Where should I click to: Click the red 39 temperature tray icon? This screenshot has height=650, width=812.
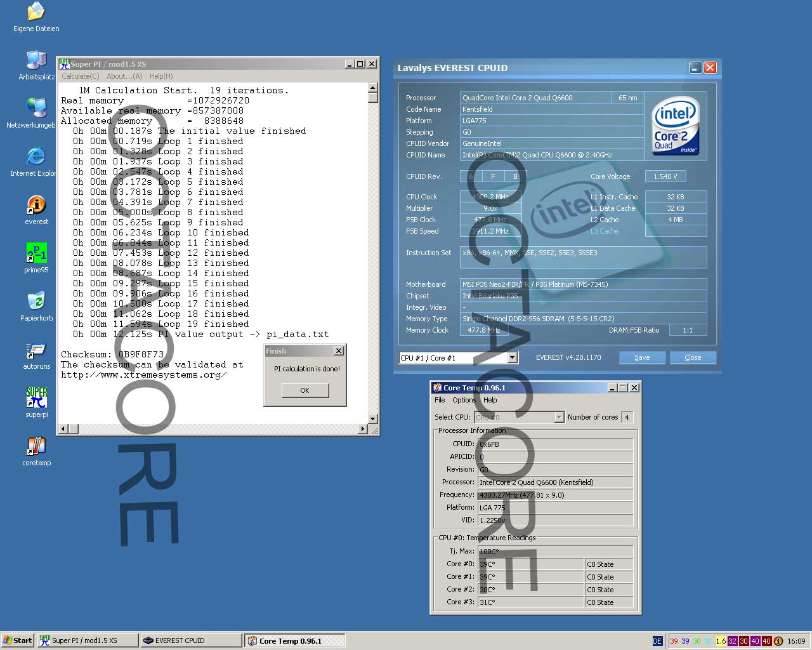pyautogui.click(x=674, y=641)
